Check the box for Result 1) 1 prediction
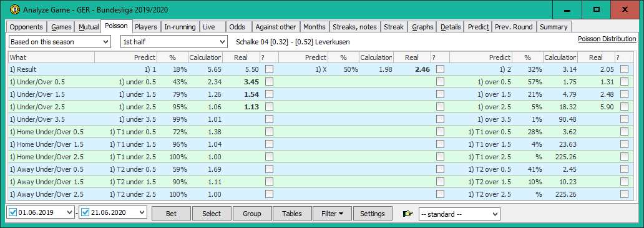This screenshot has width=644, height=228. pos(269,69)
